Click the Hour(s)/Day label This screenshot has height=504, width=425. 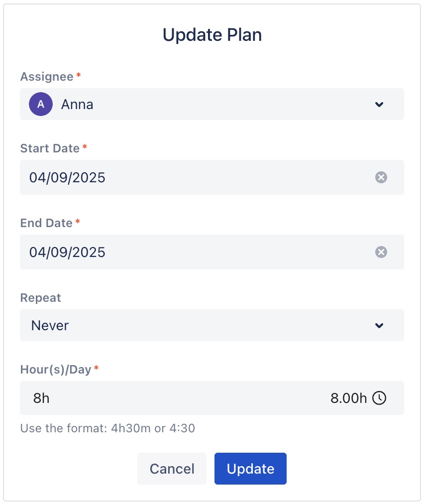[x=56, y=370]
